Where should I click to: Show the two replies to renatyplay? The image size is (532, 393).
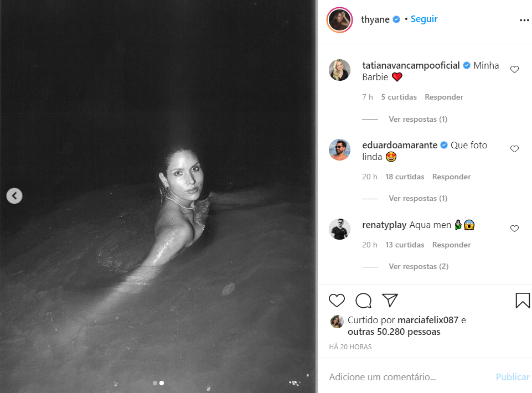pos(419,266)
